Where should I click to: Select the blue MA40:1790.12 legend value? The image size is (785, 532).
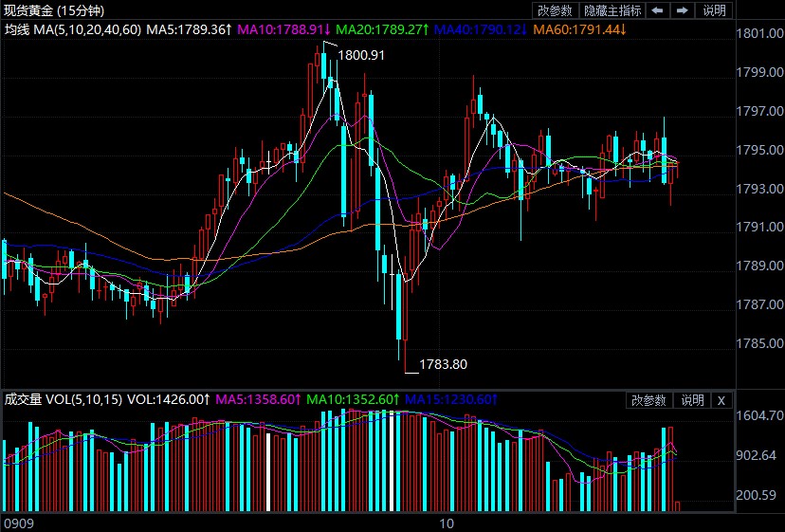tap(483, 29)
